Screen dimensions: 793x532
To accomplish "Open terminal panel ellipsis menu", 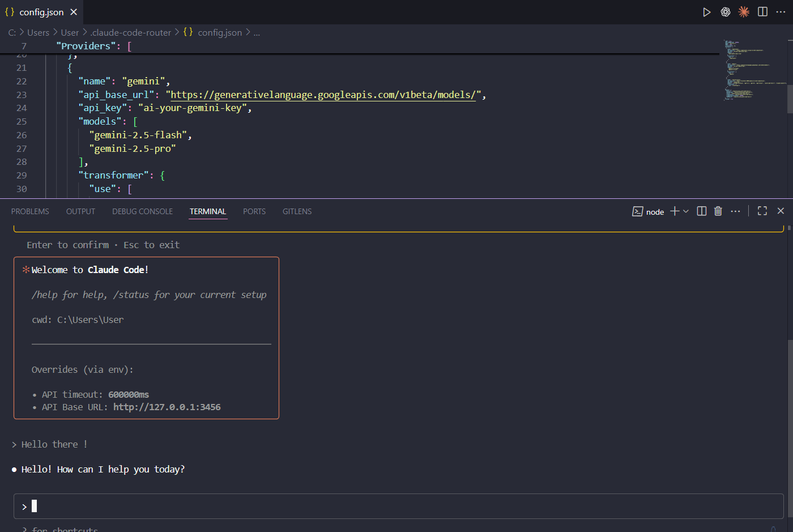I will click(735, 211).
